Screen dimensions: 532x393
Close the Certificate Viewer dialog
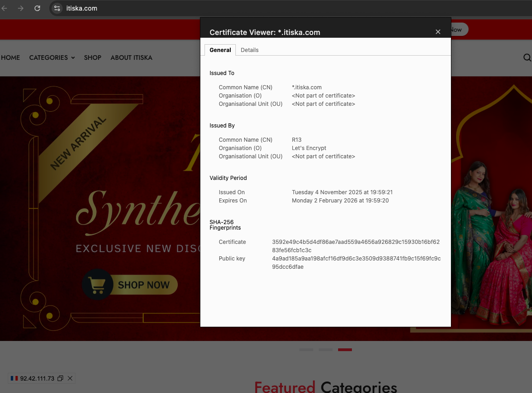pyautogui.click(x=438, y=32)
